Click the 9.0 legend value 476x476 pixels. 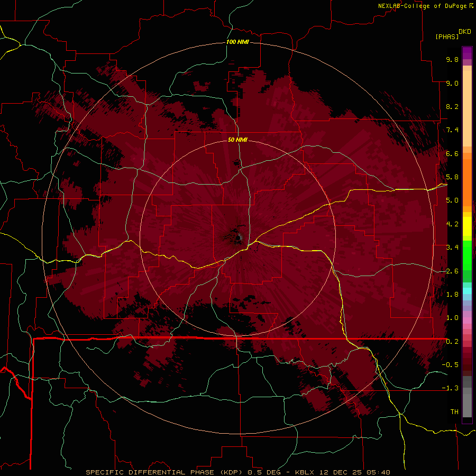tap(452, 83)
